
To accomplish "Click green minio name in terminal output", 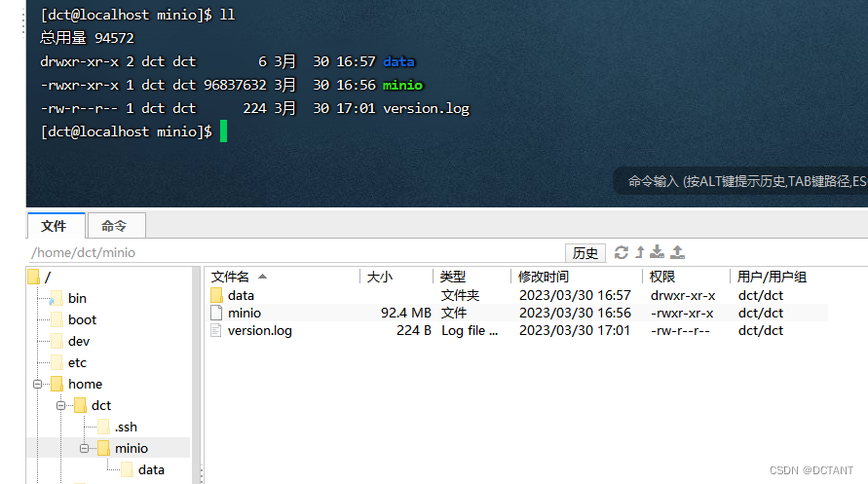I will [x=403, y=85].
